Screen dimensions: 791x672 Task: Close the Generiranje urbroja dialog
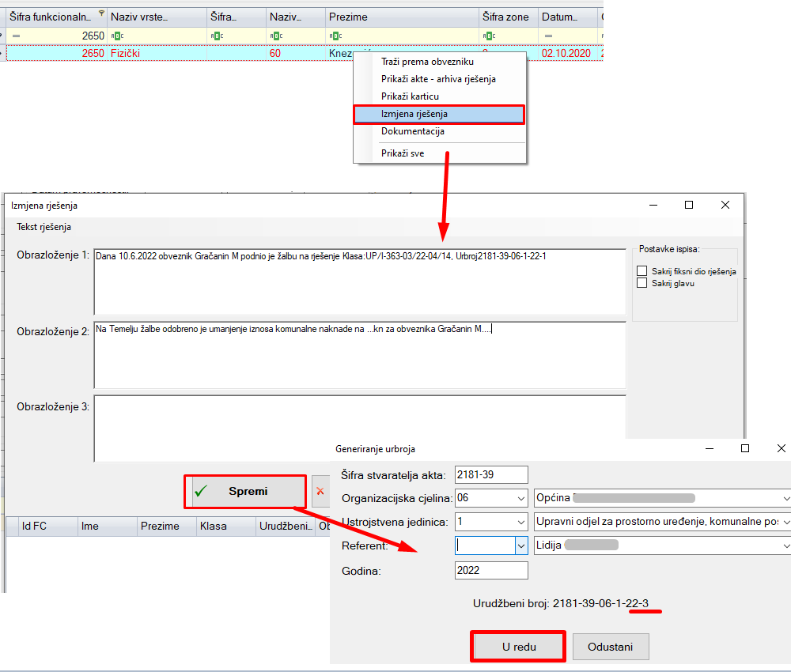(x=781, y=448)
